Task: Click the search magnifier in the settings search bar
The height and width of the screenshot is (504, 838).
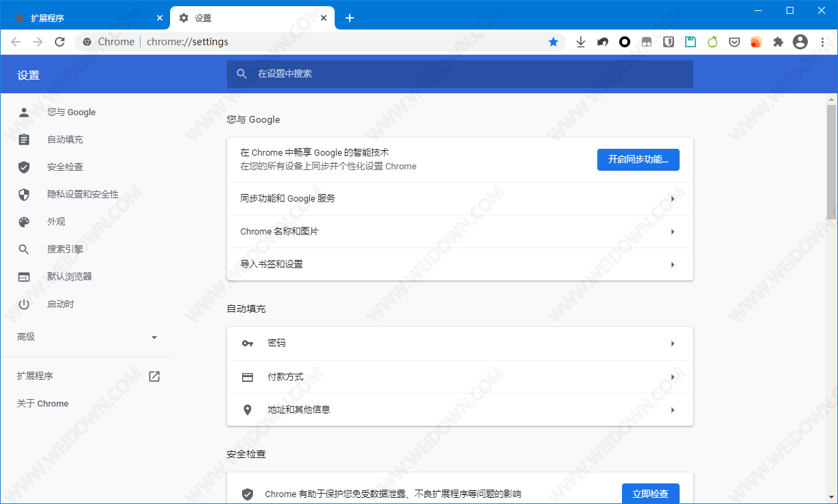Action: tap(241, 73)
